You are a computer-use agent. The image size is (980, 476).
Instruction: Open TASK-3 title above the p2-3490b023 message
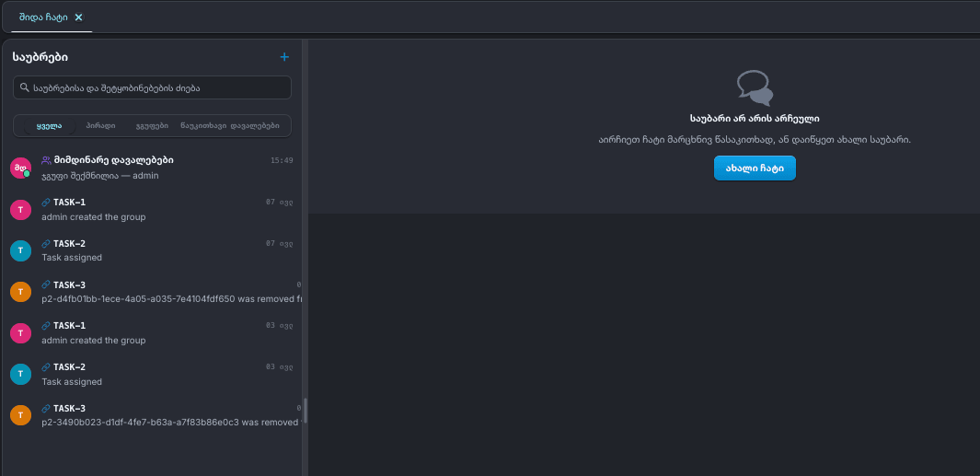[69, 409]
